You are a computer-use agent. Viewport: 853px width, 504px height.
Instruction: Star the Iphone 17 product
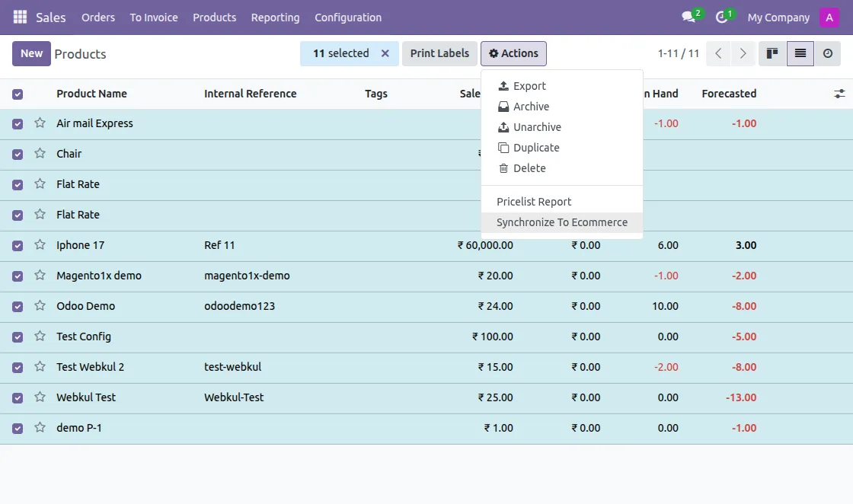pyautogui.click(x=40, y=244)
